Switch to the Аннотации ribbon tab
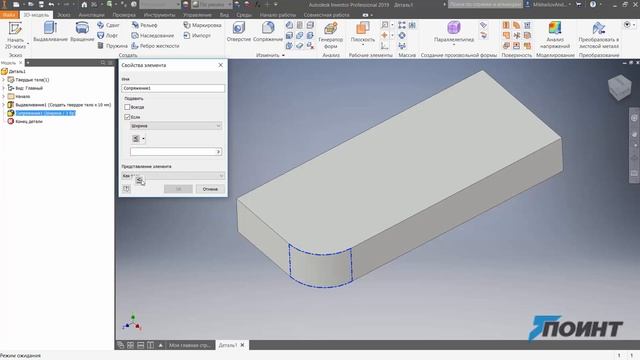640x360 pixels. tap(91, 15)
